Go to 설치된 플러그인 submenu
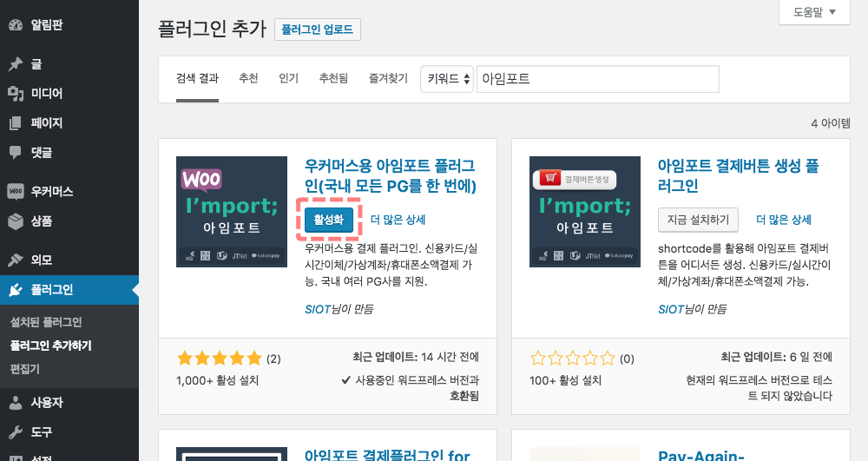The height and width of the screenshot is (461, 868). 46,322
